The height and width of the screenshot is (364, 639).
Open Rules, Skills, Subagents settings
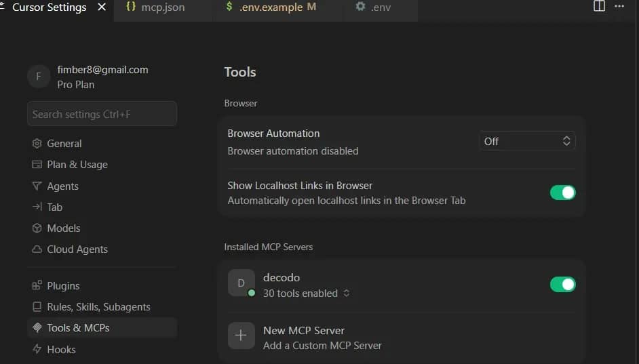[x=102, y=307]
